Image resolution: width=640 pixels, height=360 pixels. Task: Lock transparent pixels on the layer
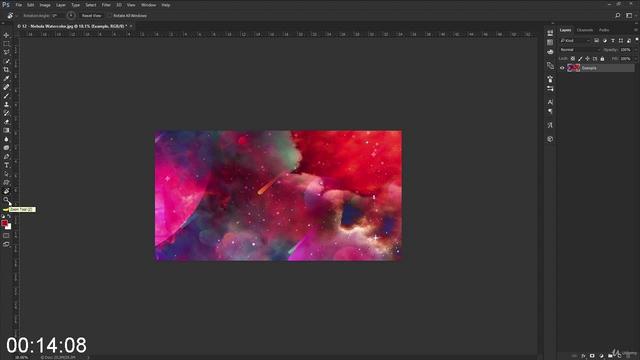573,59
